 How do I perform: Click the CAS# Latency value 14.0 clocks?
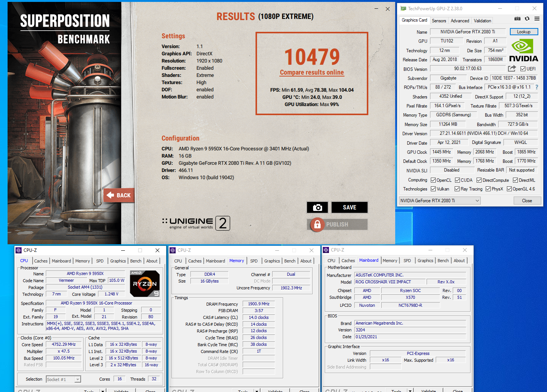pyautogui.click(x=259, y=317)
